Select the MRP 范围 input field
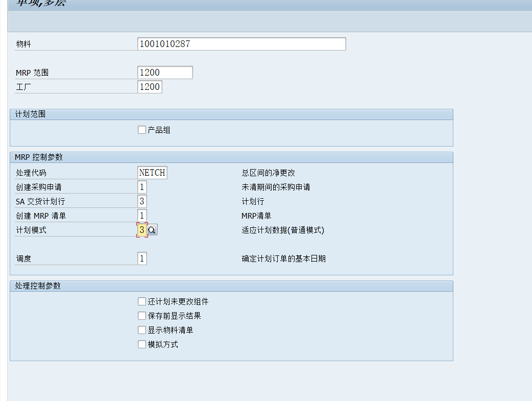Screen dimensions: 532x401 coord(164,72)
